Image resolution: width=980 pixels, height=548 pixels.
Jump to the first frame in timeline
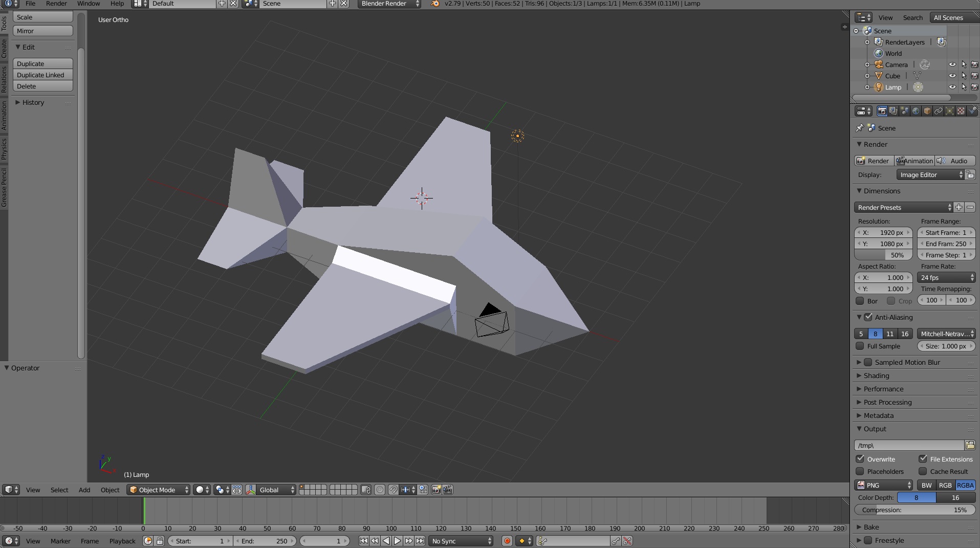tap(363, 541)
